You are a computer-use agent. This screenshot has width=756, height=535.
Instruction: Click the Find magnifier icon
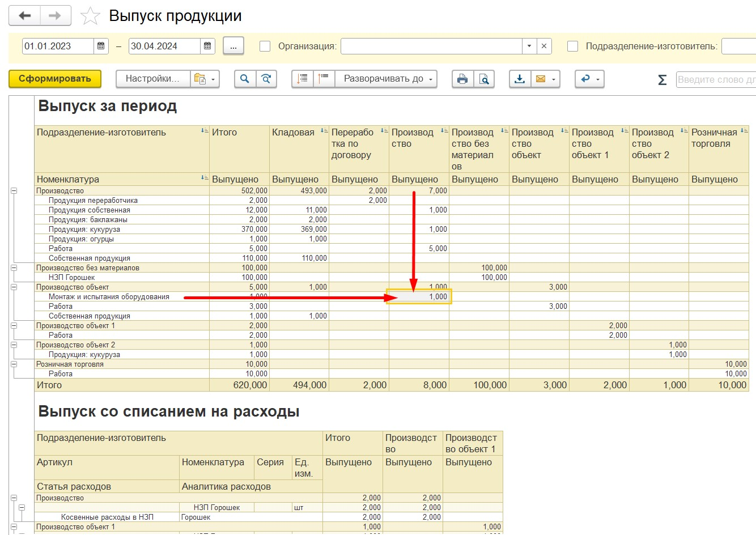[245, 79]
